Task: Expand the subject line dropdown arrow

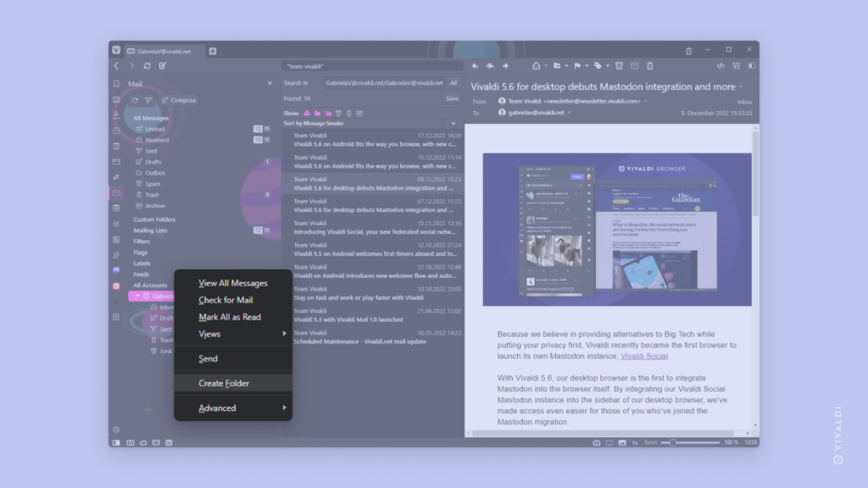Action: tap(741, 87)
